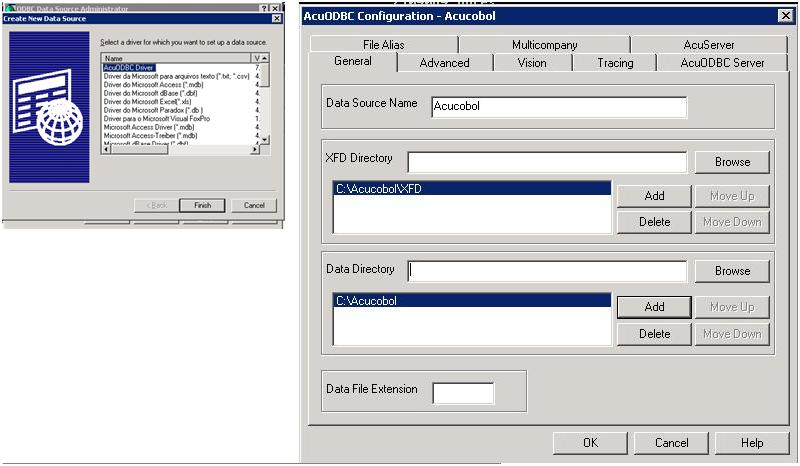Viewport: 800px width, 466px height.
Task: Select AcuODBC Driver in the driver list
Action: pos(129,67)
